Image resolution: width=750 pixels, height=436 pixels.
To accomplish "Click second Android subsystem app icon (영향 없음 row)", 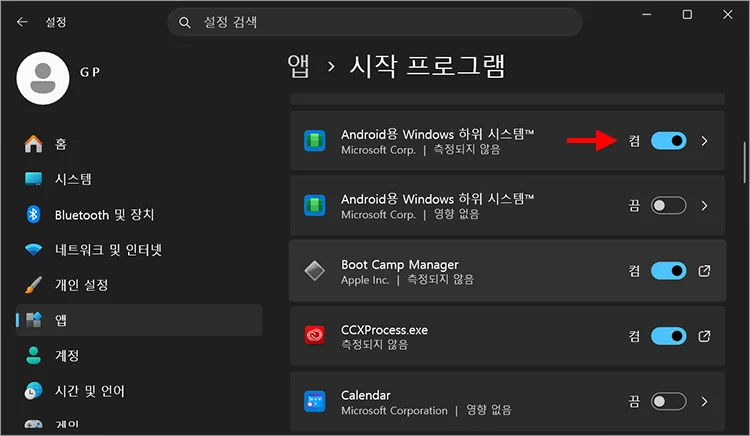I will [315, 206].
